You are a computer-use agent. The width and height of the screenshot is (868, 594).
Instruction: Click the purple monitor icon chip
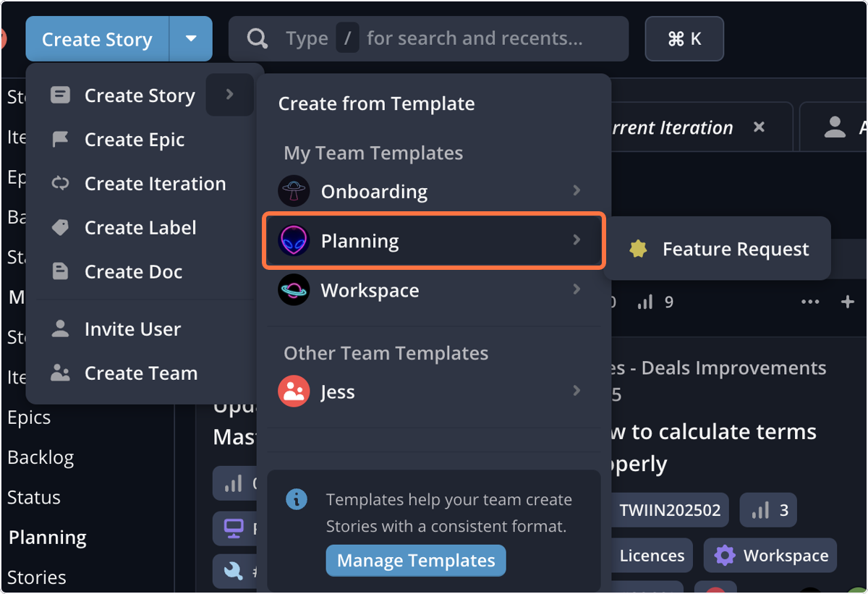click(234, 528)
